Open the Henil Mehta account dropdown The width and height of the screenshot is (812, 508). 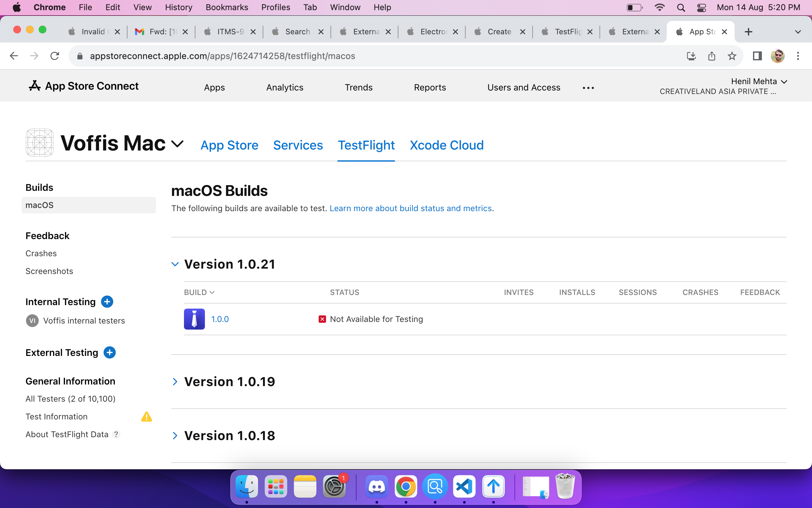click(759, 81)
